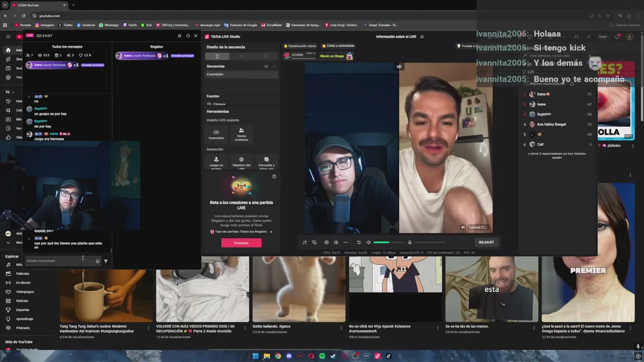Open the SocialBlade bookmark
This screenshot has height=362, width=644.
click(x=272, y=25)
